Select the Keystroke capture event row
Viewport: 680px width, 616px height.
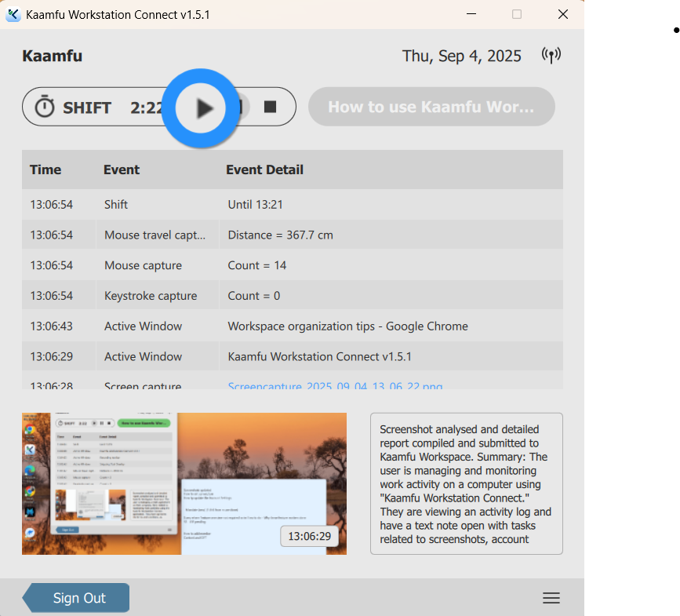click(x=292, y=296)
